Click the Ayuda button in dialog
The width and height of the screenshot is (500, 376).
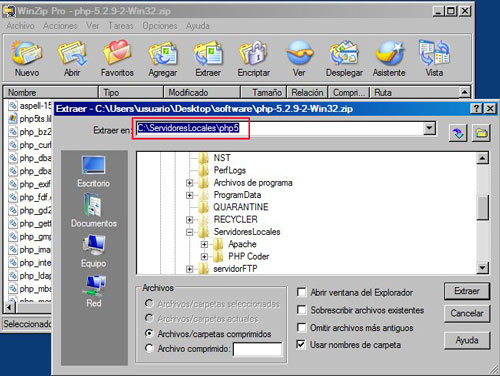(467, 340)
